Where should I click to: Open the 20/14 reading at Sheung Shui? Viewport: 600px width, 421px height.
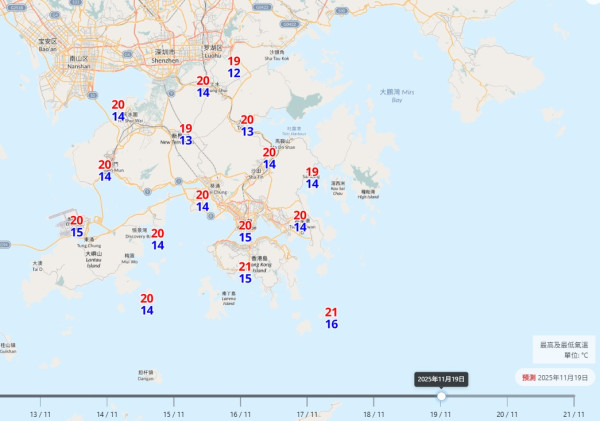[x=203, y=86]
